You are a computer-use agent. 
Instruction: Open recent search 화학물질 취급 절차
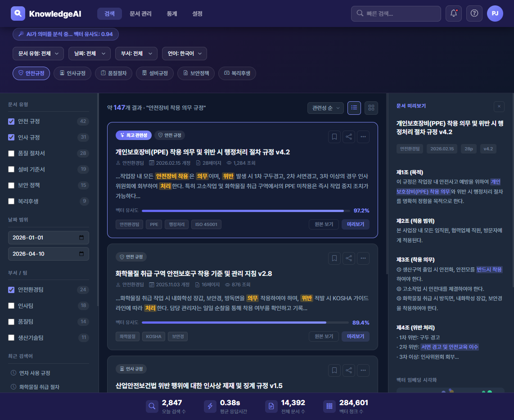(x=39, y=387)
